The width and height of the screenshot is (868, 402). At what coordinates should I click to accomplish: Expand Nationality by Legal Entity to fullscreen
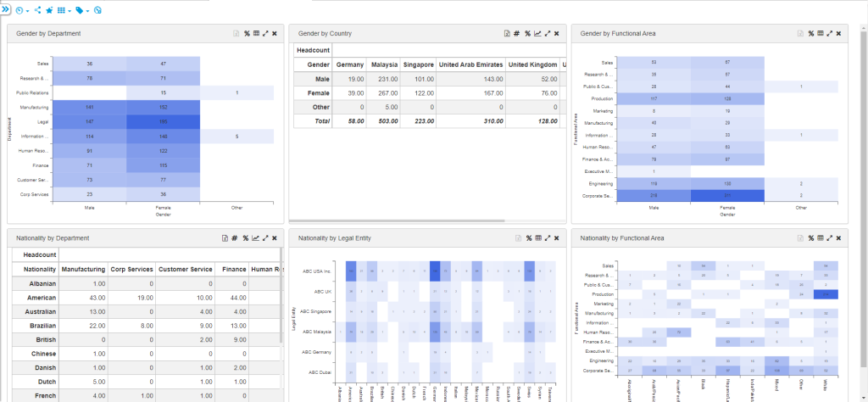click(547, 238)
